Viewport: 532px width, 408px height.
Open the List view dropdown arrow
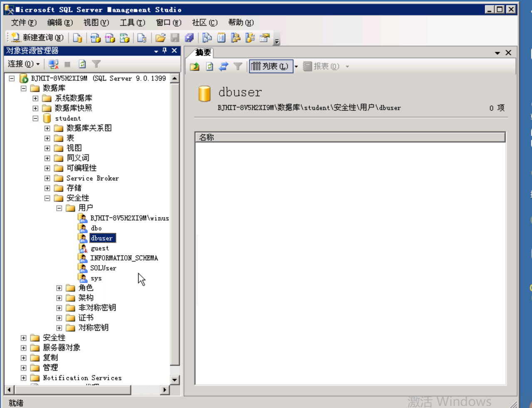tap(296, 67)
